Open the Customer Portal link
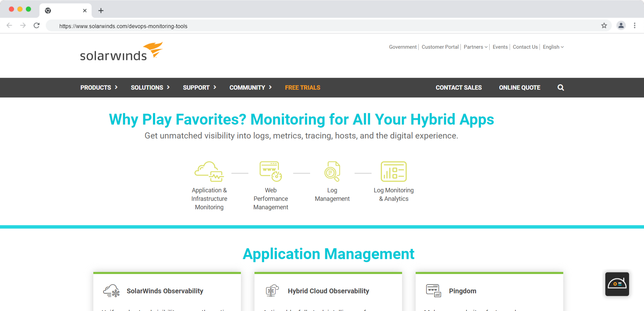The height and width of the screenshot is (311, 644). tap(440, 47)
